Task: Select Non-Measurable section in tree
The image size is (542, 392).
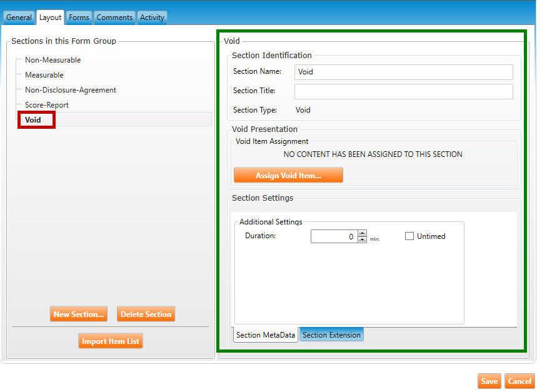Action: [53, 60]
